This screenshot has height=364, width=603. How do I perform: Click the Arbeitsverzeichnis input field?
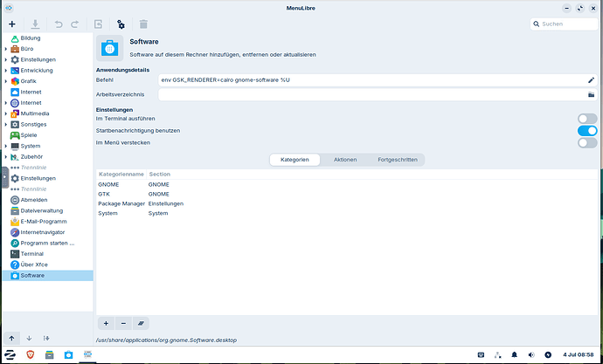[378, 94]
